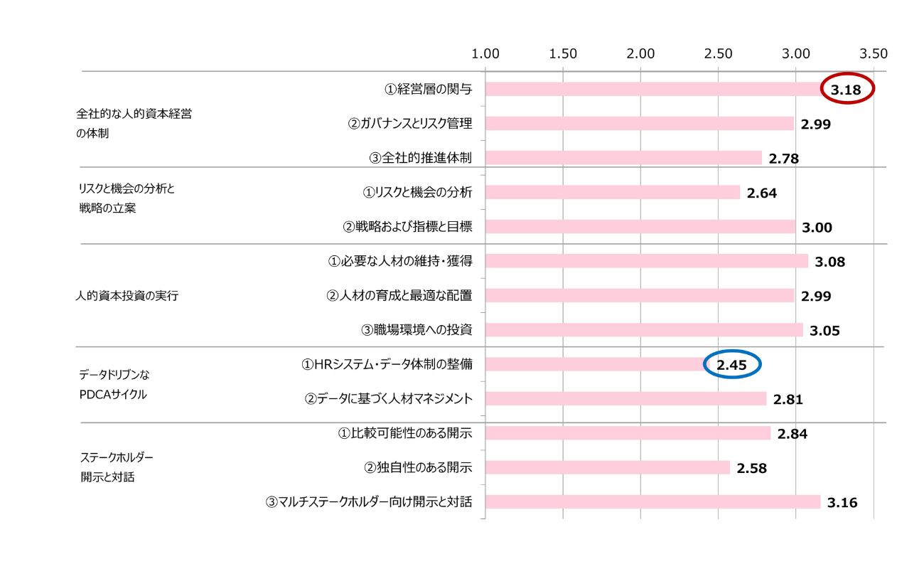This screenshot has height=569, width=924.
Task: Click the ③全社的推進体制 row label
Action: point(420,158)
